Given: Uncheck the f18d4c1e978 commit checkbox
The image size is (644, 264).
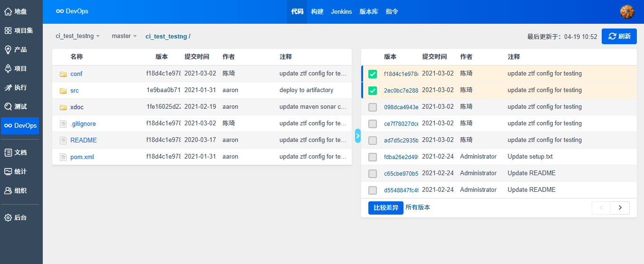Looking at the screenshot, I should (373, 74).
